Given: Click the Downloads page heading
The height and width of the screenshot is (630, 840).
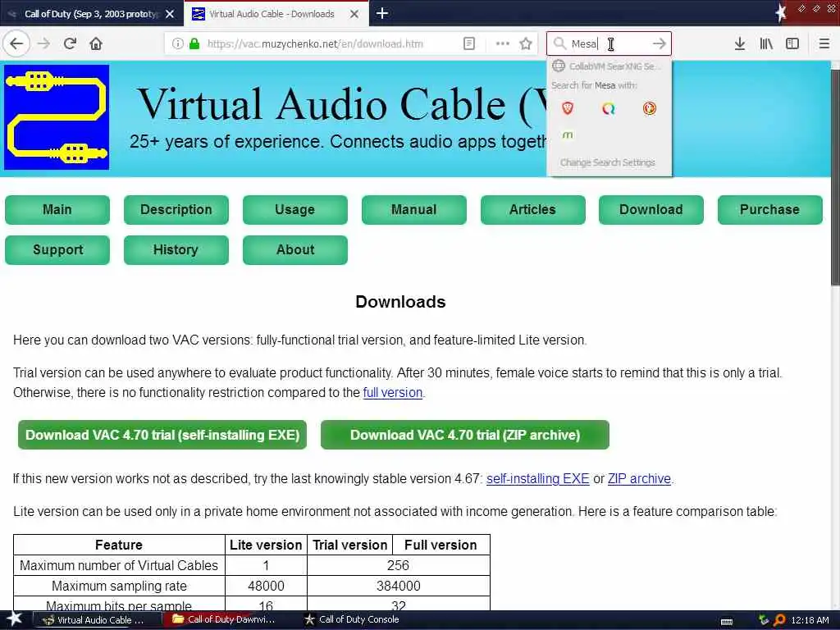Looking at the screenshot, I should coord(400,302).
